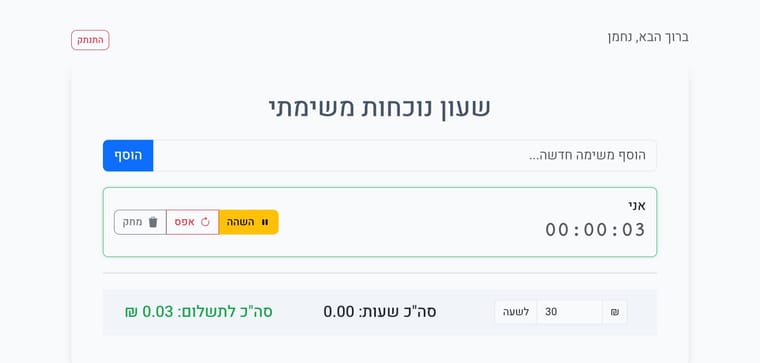Viewport: 760px width, 363px height.
Task: Click the 0.03 ₪ payment amount
Action: (x=149, y=312)
